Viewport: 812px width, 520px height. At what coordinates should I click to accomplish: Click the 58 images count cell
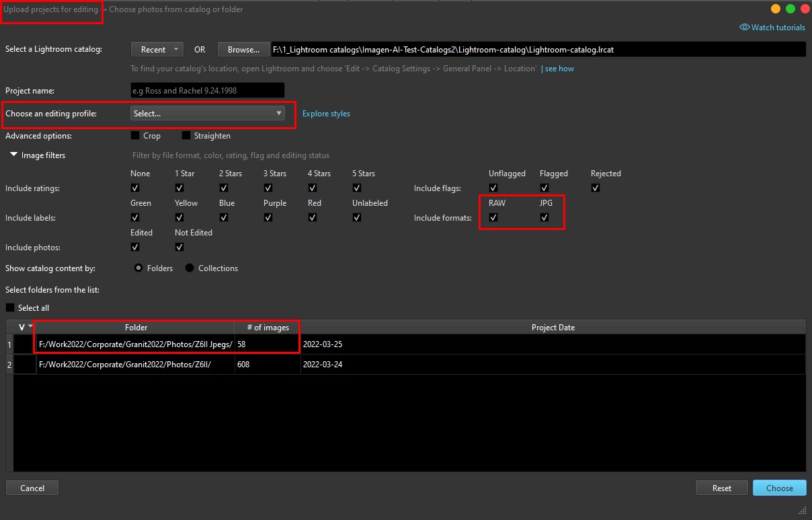click(268, 344)
